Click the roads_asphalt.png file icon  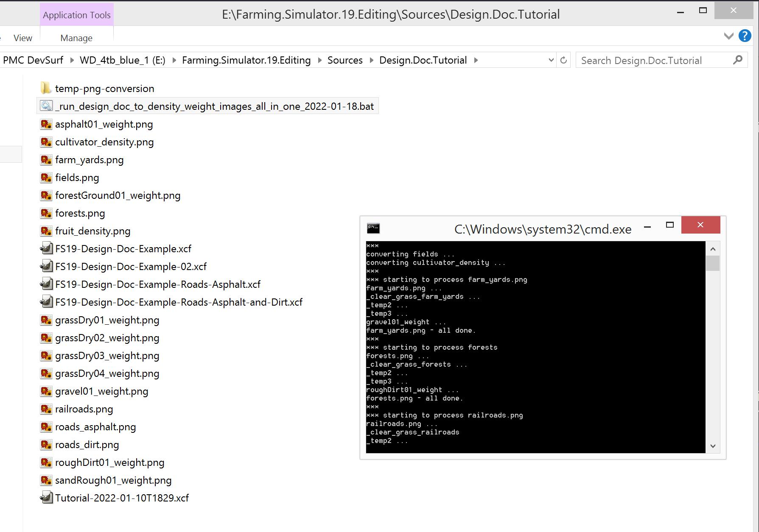pos(46,427)
